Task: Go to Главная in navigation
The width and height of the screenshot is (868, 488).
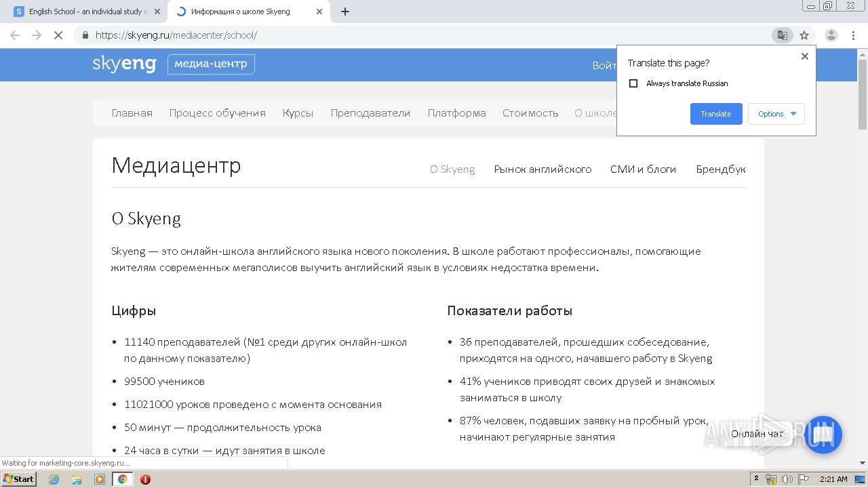Action: [132, 113]
